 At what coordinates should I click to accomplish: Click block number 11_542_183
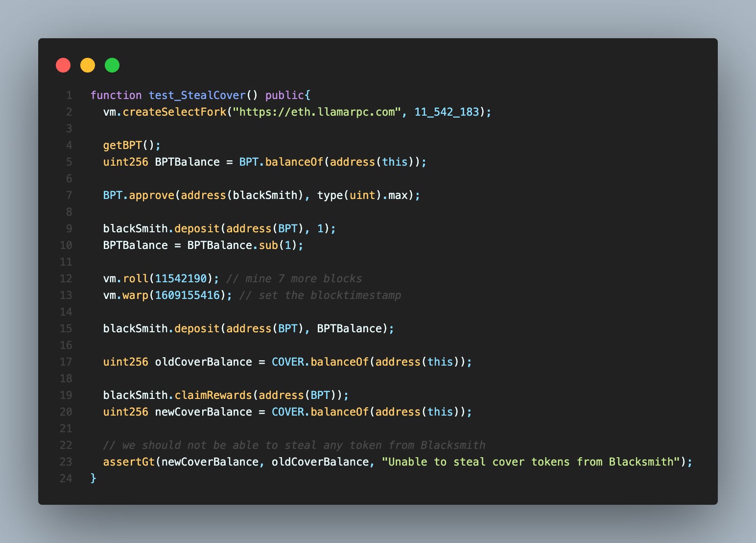[447, 112]
